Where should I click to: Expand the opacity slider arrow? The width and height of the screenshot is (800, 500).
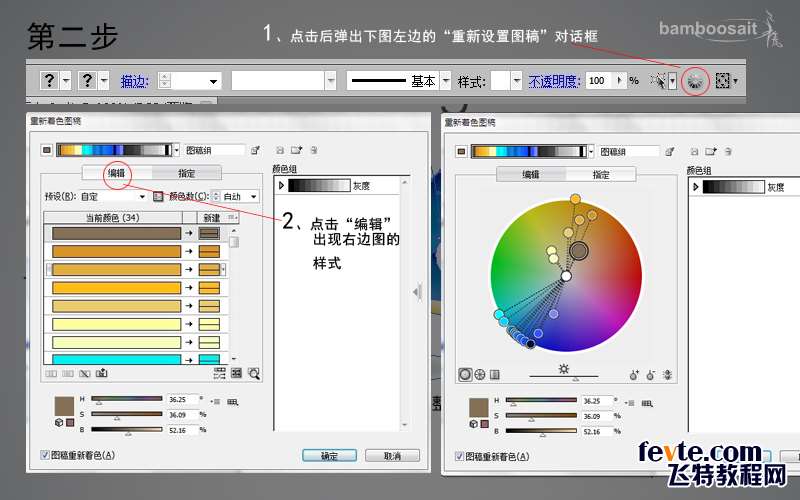coord(620,81)
